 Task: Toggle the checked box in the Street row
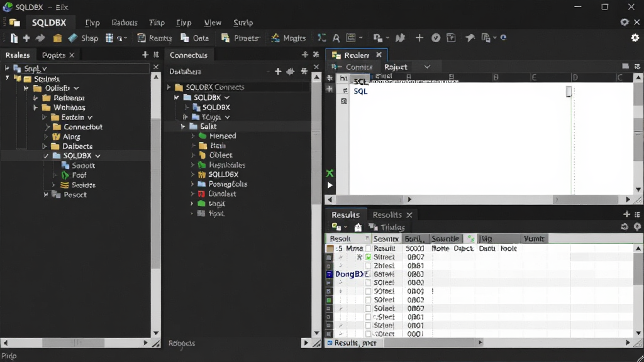(368, 257)
